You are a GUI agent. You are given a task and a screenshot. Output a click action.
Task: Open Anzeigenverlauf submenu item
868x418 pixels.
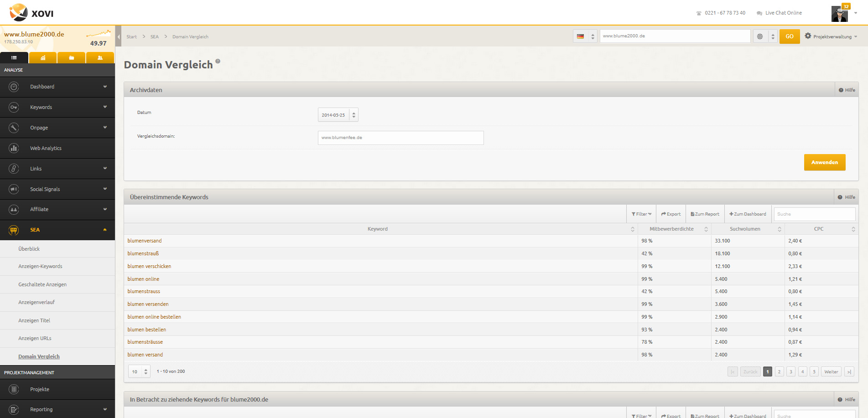57,302
